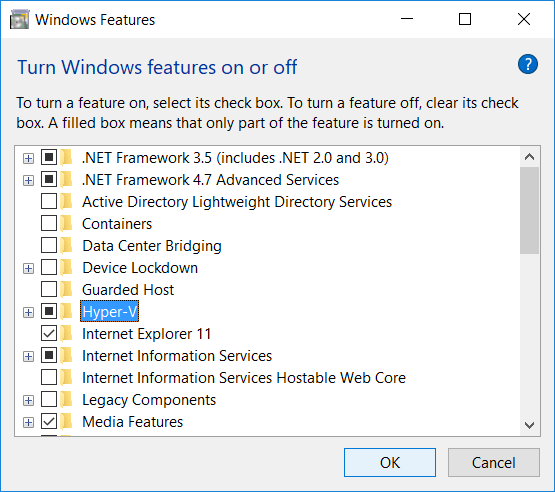Screen dimensions: 555x492
Task: Confirm changes with the OK button
Action: 390,462
